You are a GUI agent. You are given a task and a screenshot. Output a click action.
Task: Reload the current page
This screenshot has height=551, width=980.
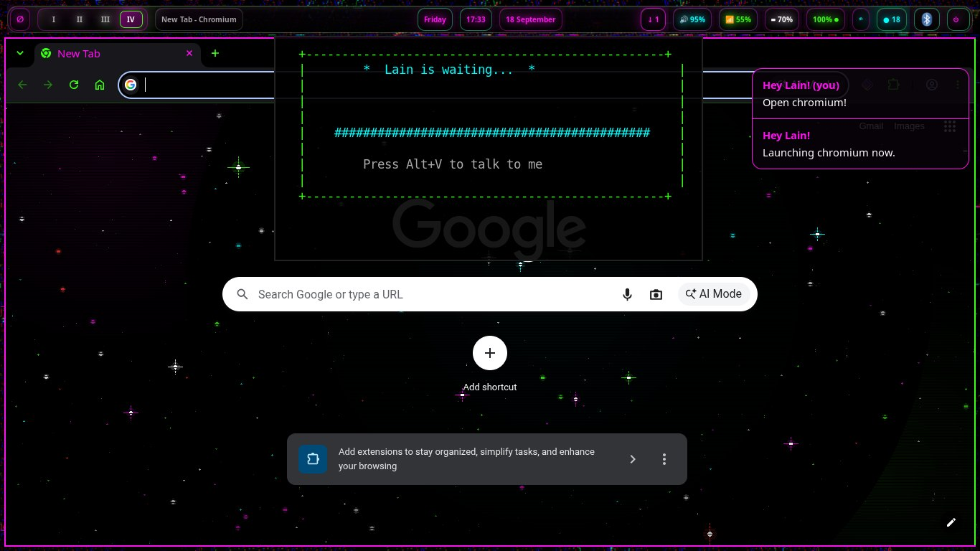74,85
